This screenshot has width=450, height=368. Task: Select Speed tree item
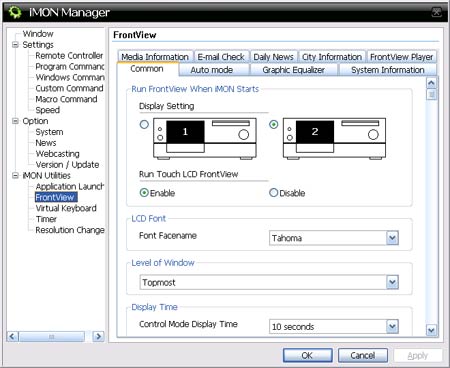tap(48, 110)
